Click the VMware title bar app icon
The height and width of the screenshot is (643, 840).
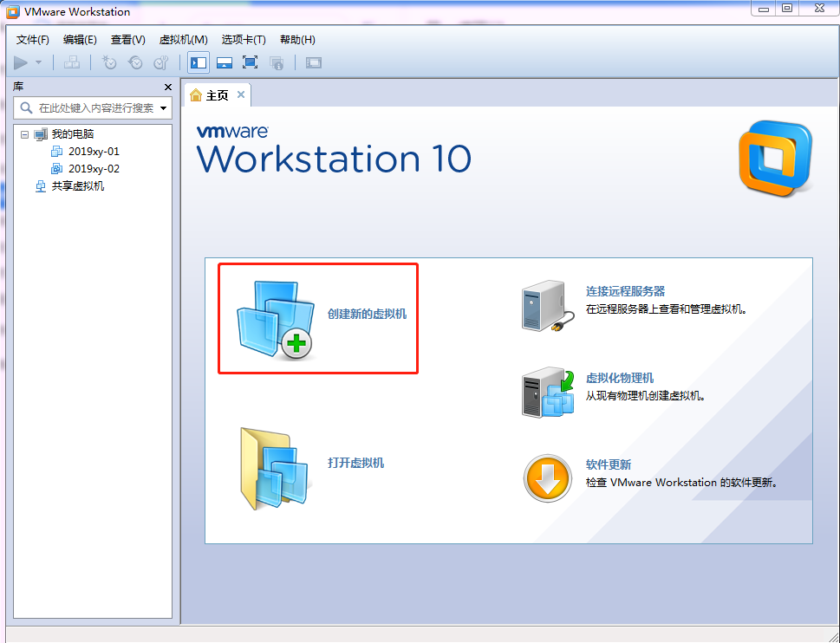click(12, 12)
